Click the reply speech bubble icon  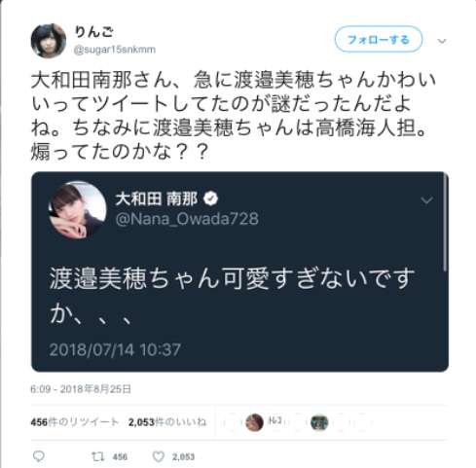39,456
